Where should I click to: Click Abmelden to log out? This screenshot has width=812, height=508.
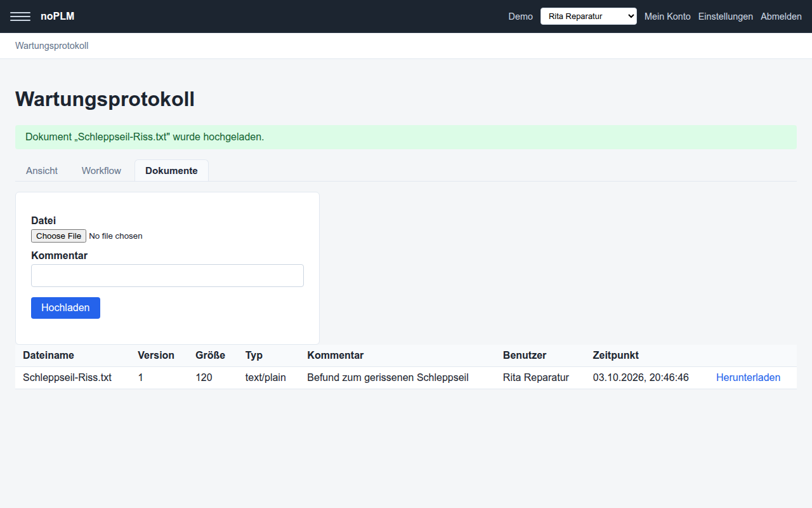coord(781,17)
